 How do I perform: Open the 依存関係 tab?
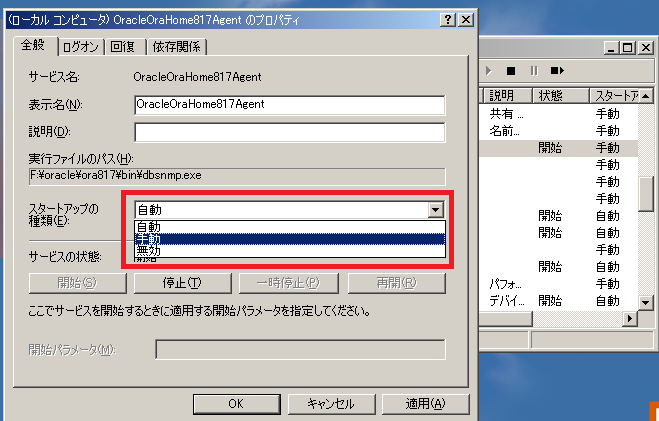[177, 47]
